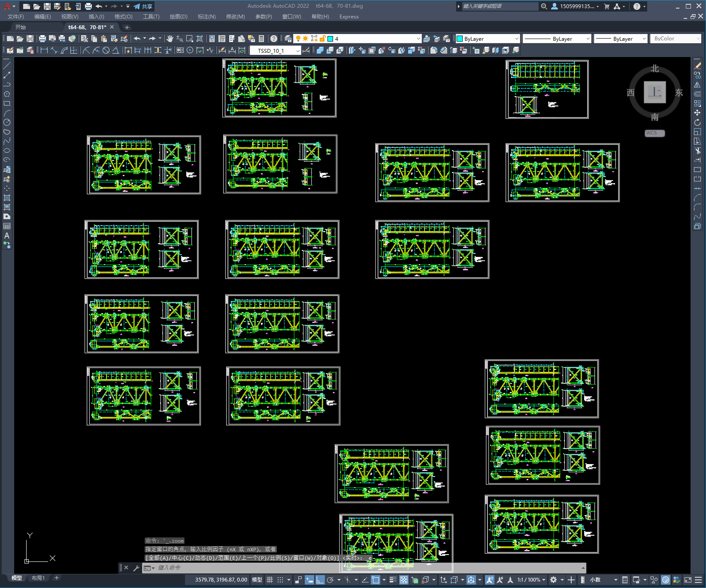Click the 上 face on the ViewCube
Viewport: 706px width, 588px height.
coord(654,92)
